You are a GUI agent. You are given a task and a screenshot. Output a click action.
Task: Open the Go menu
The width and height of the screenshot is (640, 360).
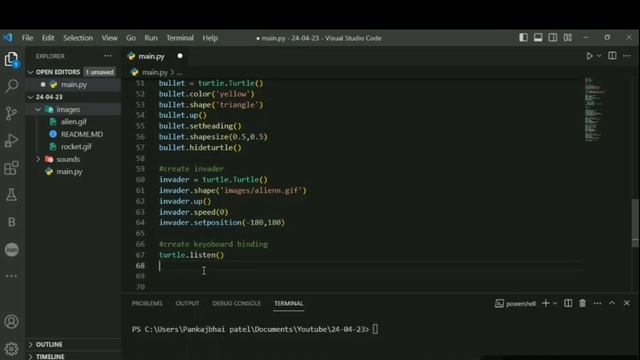point(131,38)
